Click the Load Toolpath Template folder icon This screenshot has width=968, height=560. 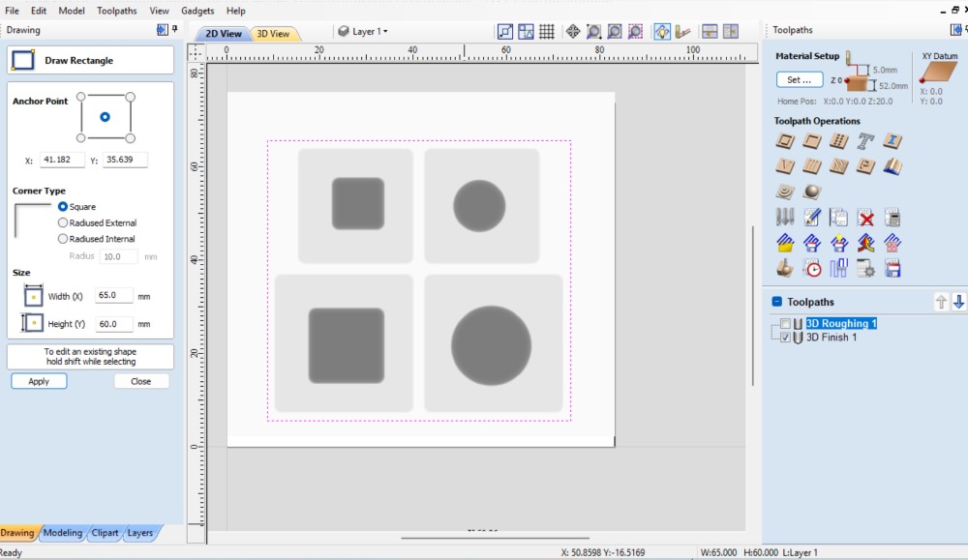[785, 243]
